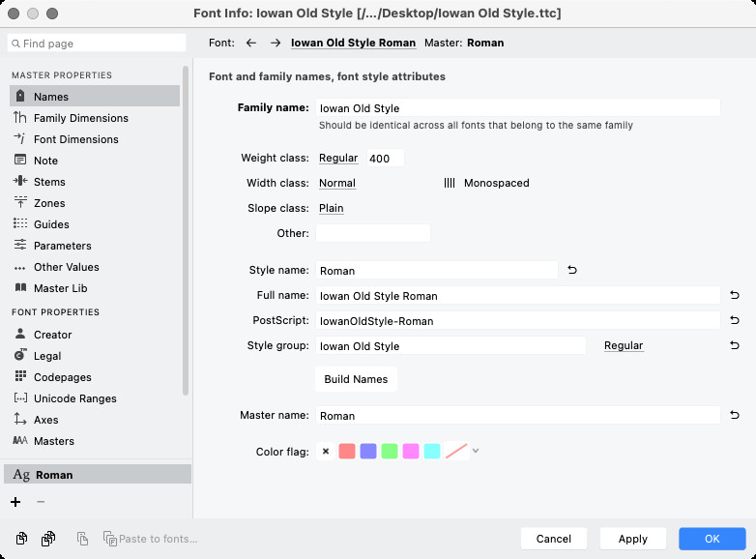Click the Full name field
The image size is (756, 559).
coord(518,295)
